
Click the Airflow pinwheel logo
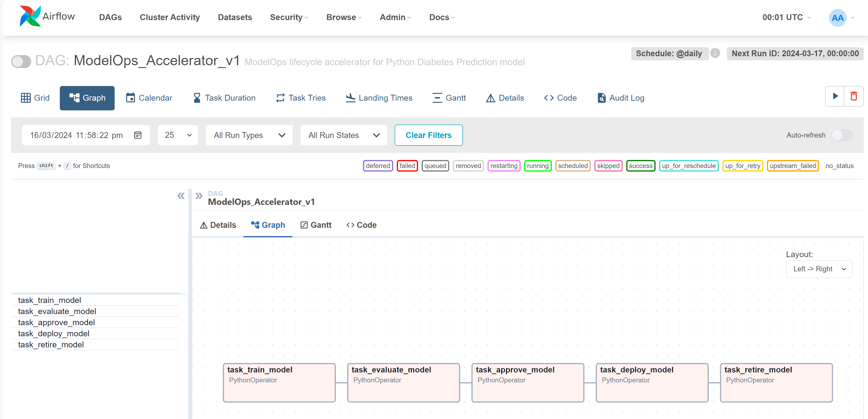(x=30, y=16)
